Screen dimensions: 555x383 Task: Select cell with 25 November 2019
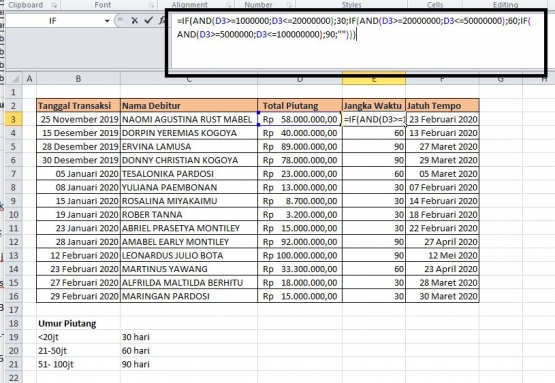(78, 119)
